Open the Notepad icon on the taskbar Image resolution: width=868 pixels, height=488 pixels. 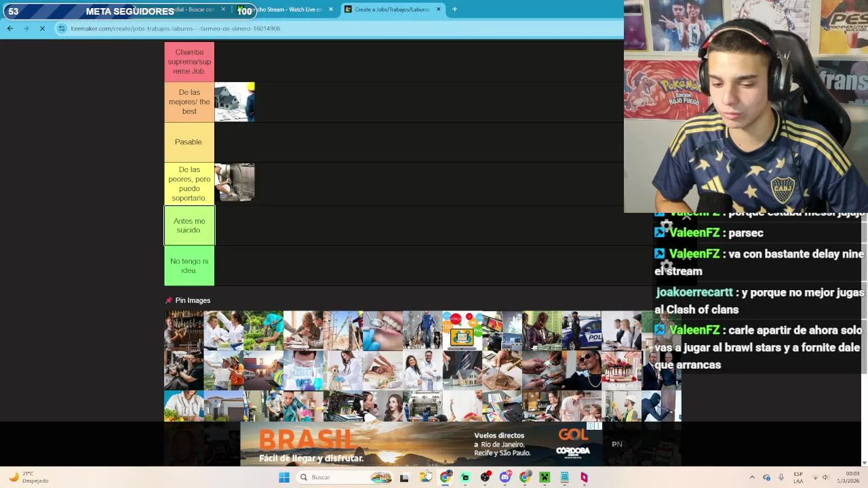coord(564,477)
